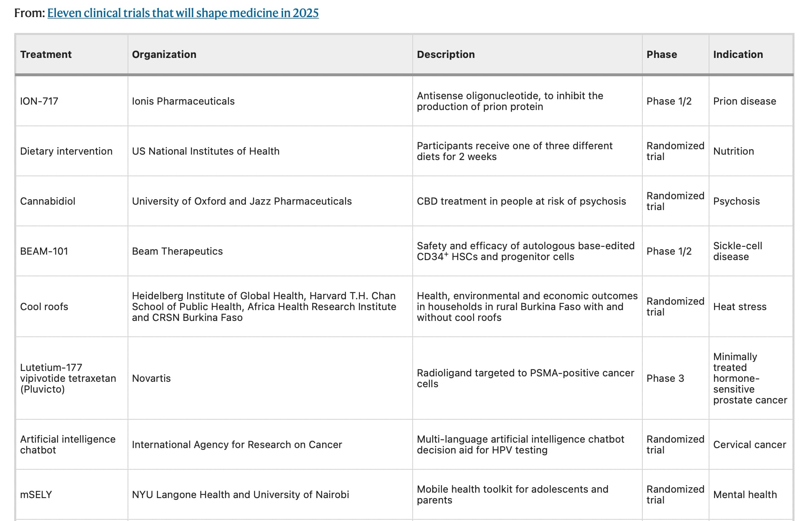This screenshot has height=521, width=812.
Task: Click the Treatment column header
Action: click(72, 54)
